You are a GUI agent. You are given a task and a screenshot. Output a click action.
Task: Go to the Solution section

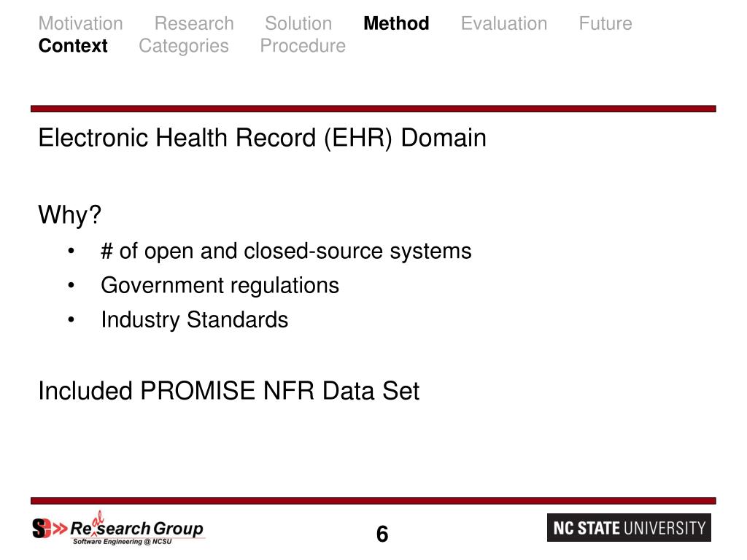coord(298,23)
